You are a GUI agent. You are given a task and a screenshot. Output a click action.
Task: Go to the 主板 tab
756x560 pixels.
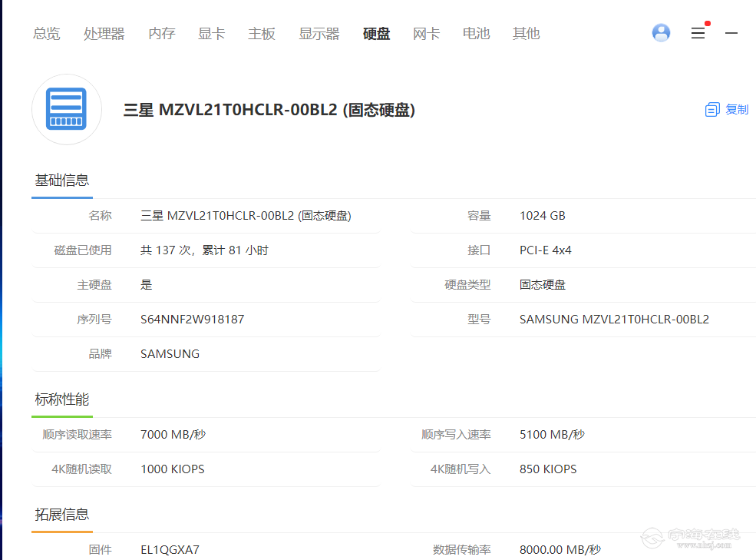tap(262, 33)
